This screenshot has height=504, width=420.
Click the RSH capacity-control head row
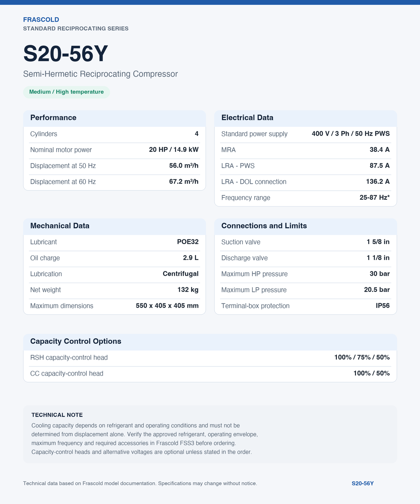pyautogui.click(x=210, y=358)
